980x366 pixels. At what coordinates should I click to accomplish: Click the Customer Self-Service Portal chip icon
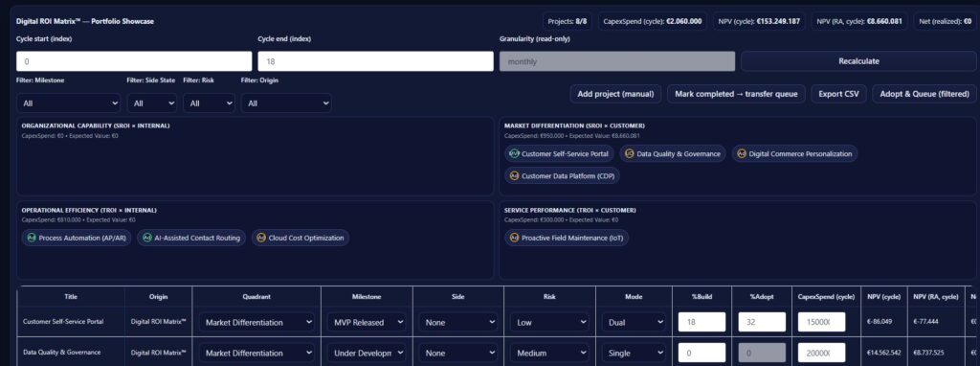tap(514, 153)
